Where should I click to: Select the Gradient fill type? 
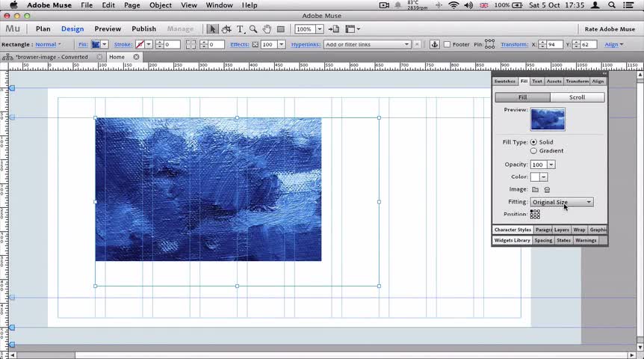click(533, 151)
